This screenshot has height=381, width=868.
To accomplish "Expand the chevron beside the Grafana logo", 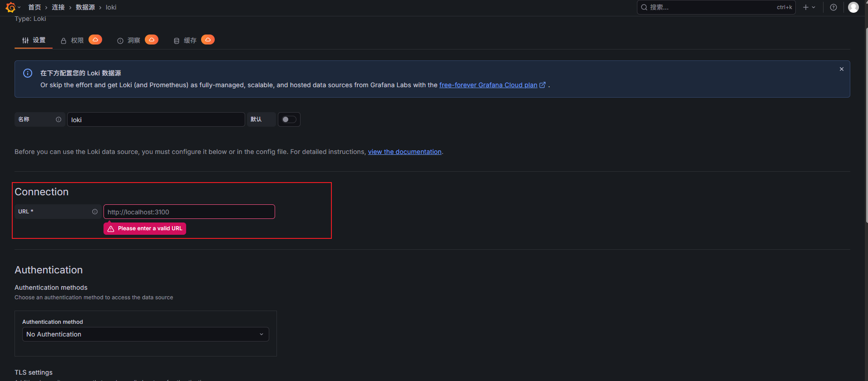I will coord(19,7).
